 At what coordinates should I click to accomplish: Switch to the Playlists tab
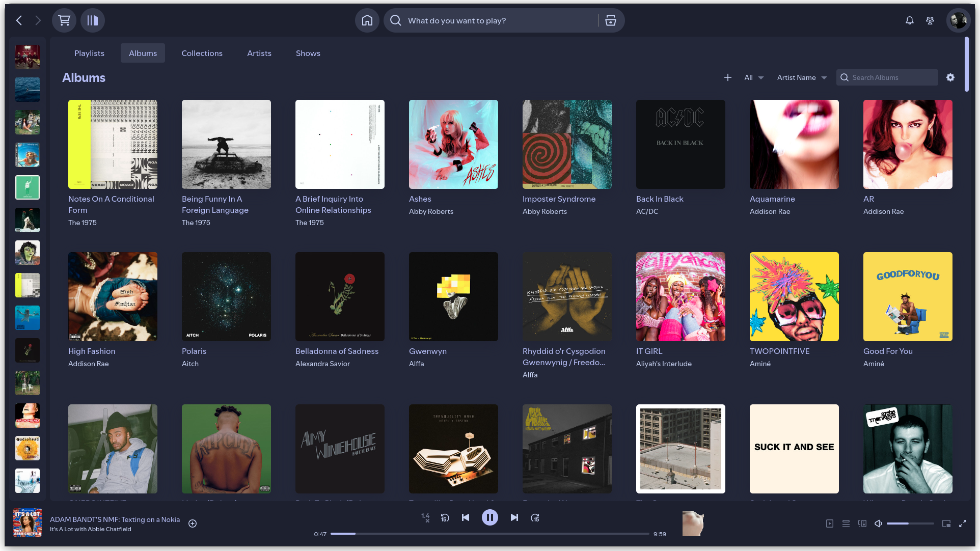pos(89,53)
